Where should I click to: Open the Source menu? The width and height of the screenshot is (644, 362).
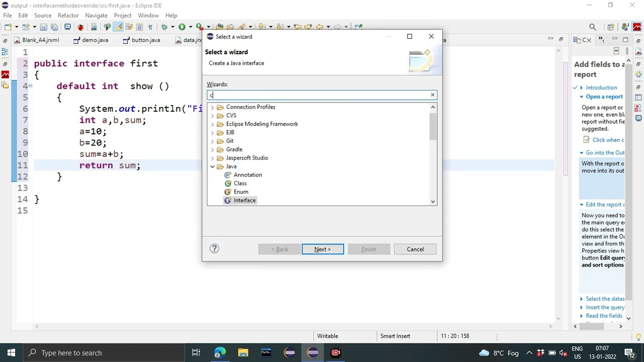click(x=43, y=16)
